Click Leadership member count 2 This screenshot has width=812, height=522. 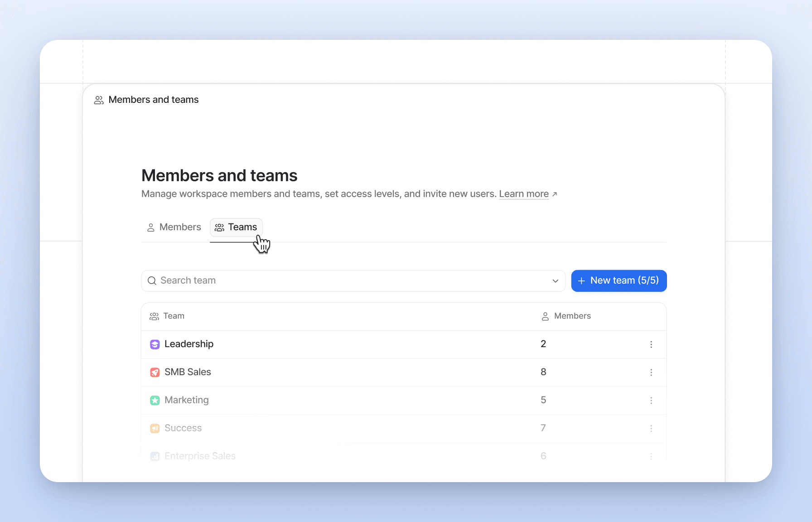pos(543,344)
